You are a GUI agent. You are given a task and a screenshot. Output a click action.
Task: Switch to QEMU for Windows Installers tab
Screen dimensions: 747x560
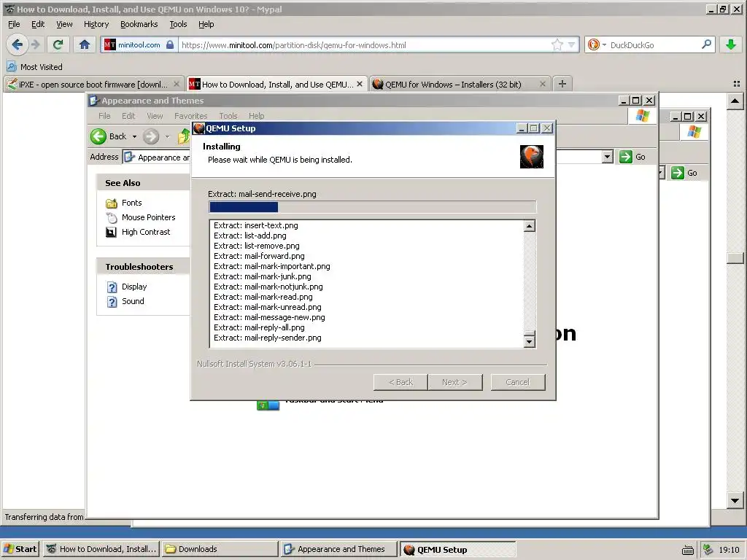(452, 85)
